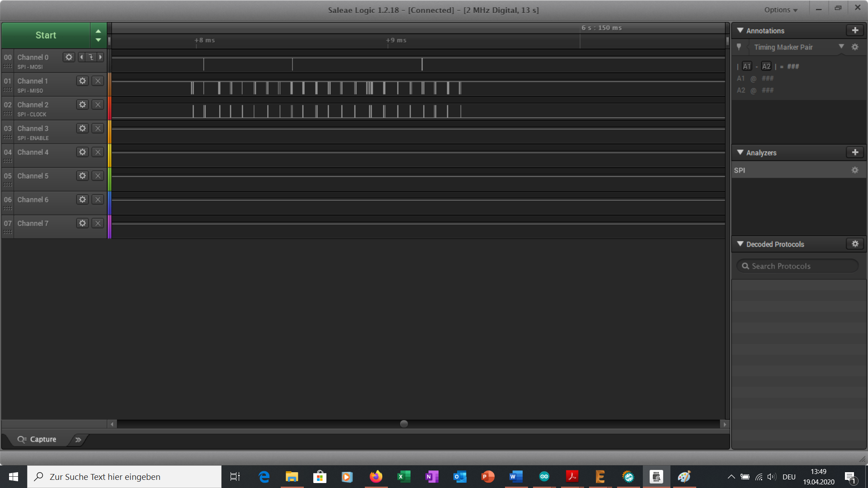
Task: Collapse the Decoded Protocols panel
Action: pos(740,244)
